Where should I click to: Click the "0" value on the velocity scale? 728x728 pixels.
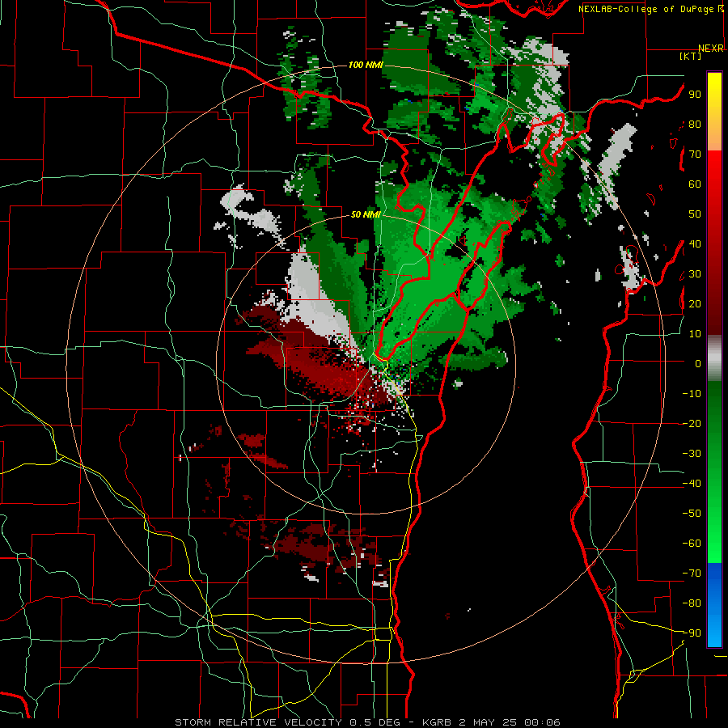click(x=698, y=363)
